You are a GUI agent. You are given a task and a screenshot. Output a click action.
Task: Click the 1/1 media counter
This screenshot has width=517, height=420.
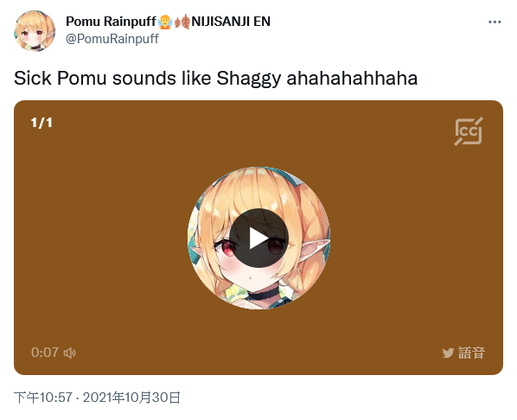point(41,123)
